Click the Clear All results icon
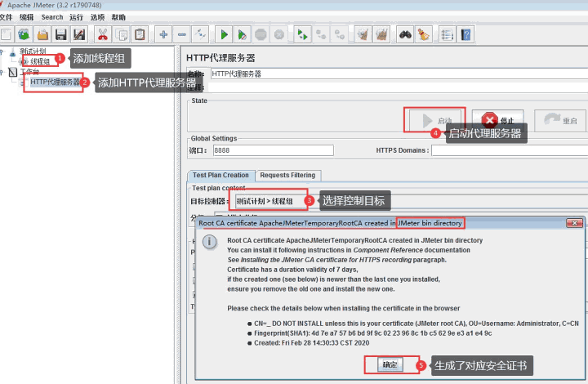Image resolution: width=588 pixels, height=384 pixels. point(381,35)
